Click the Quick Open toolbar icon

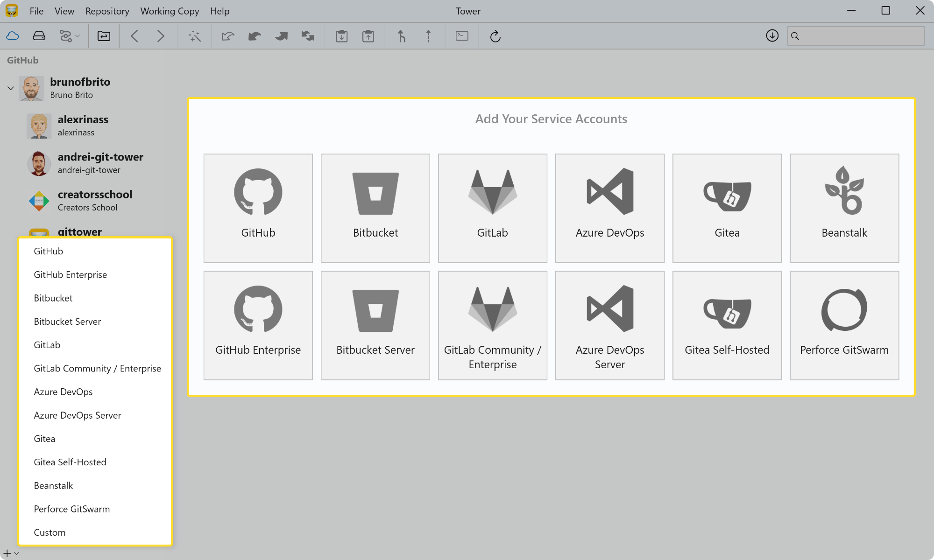click(x=104, y=36)
